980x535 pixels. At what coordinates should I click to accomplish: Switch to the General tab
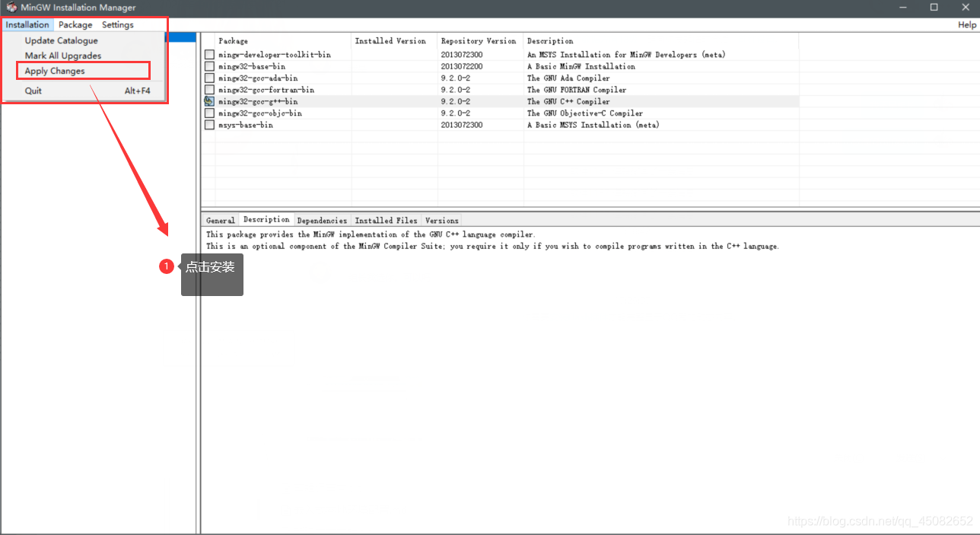[221, 221]
